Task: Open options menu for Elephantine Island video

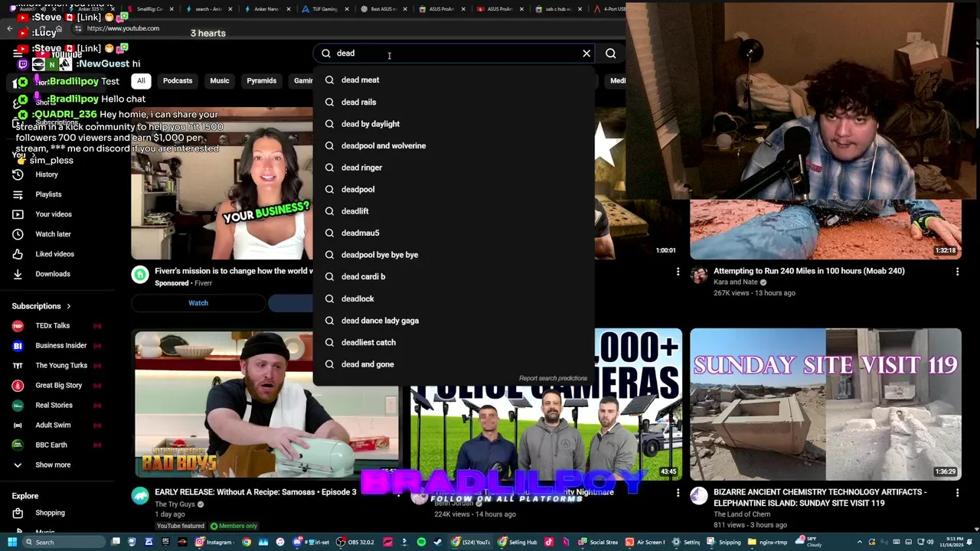Action: coord(957,493)
